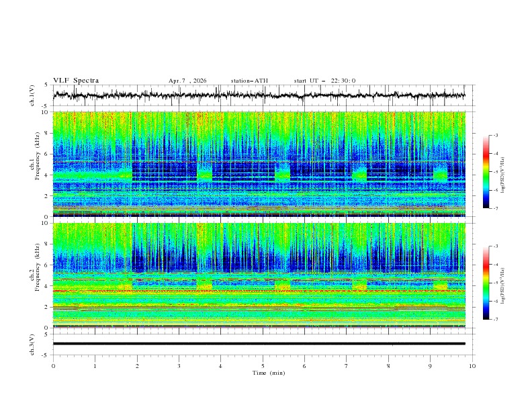Click the green 4 kHz burst near 5.5 min in ch.1
The width and height of the screenshot is (532, 411).
point(283,173)
